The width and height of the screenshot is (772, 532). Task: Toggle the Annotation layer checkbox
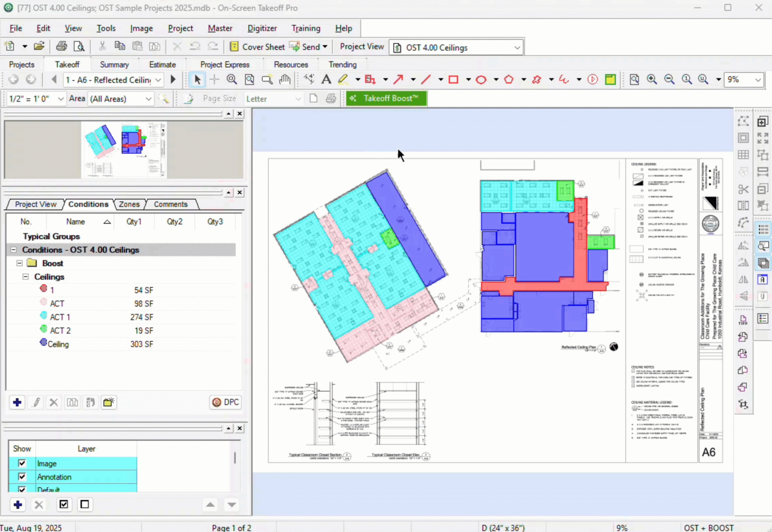(x=22, y=477)
